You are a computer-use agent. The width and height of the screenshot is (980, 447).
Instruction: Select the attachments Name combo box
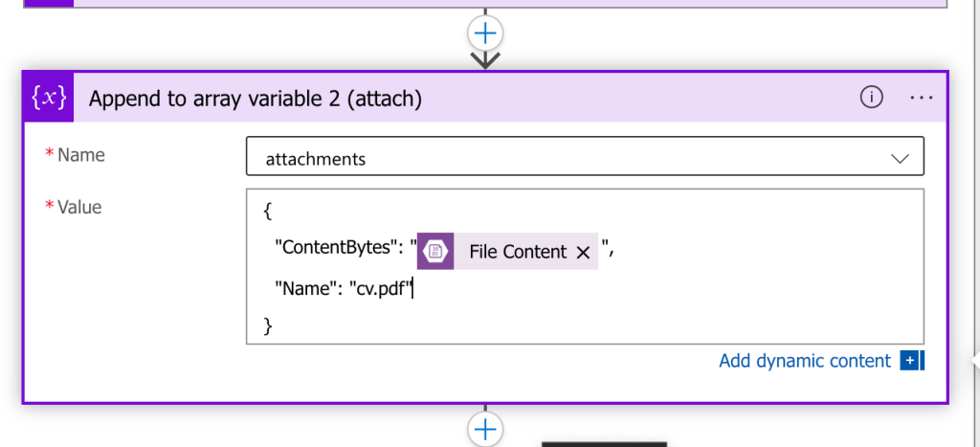coord(585,156)
